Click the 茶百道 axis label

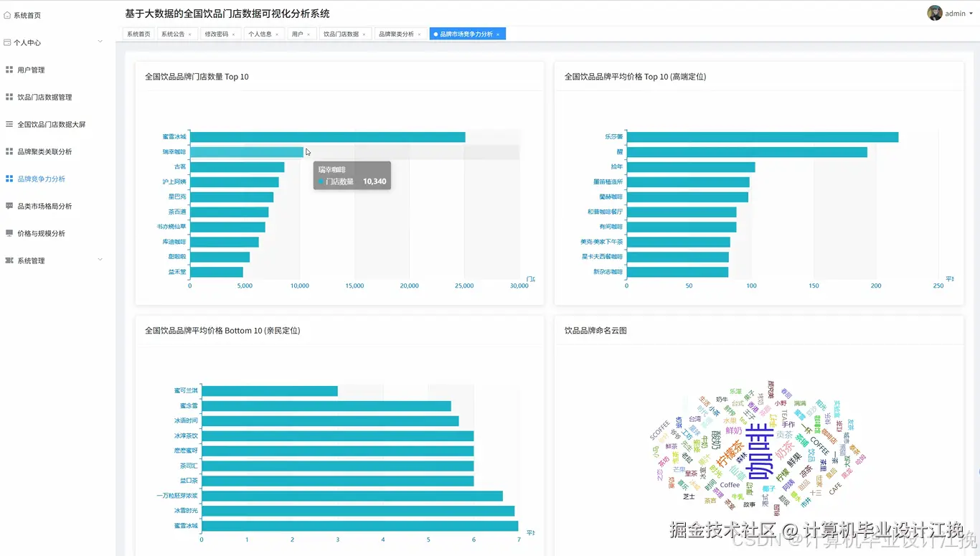tap(177, 212)
